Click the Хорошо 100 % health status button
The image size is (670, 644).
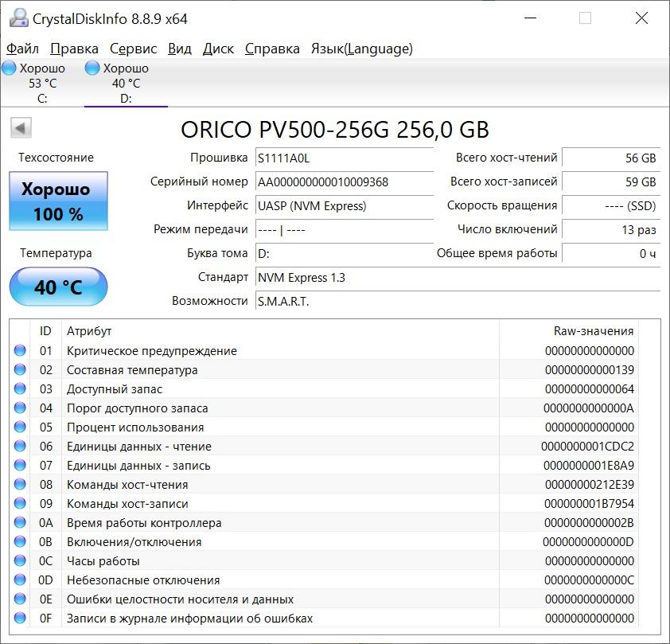59,201
